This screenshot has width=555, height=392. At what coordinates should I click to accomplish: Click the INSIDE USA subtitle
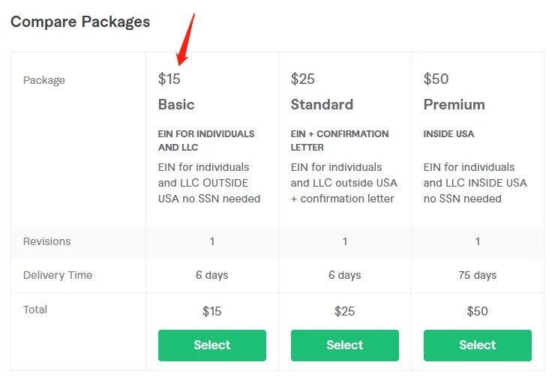click(x=448, y=134)
